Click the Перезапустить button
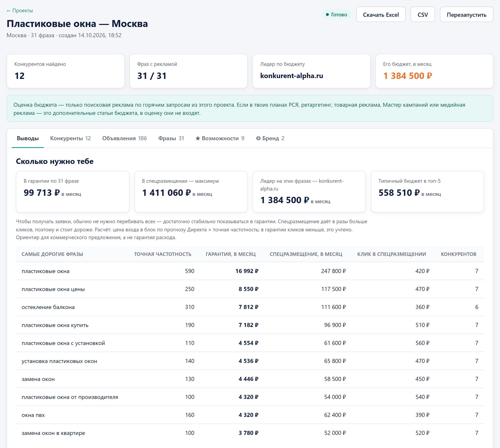 click(466, 15)
